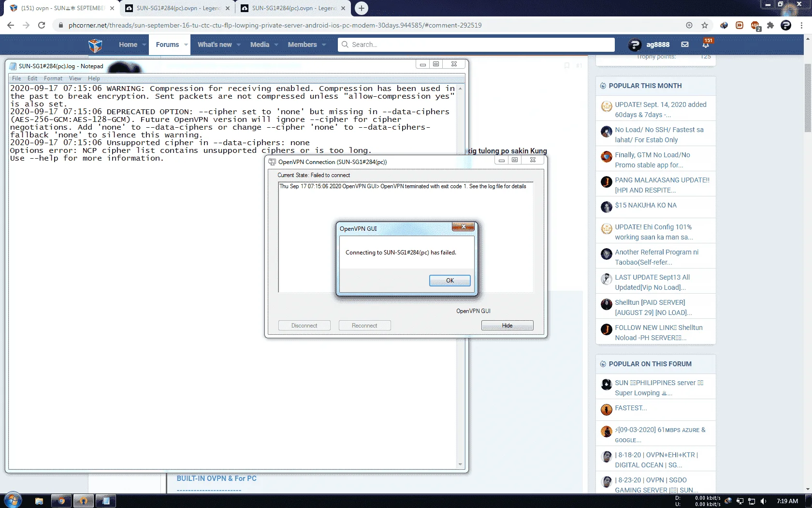Click the Chrome taskbar icon

[61, 501]
